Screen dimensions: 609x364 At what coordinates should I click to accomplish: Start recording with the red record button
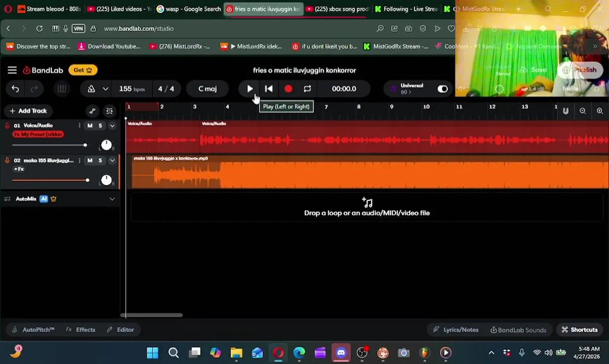pos(288,89)
